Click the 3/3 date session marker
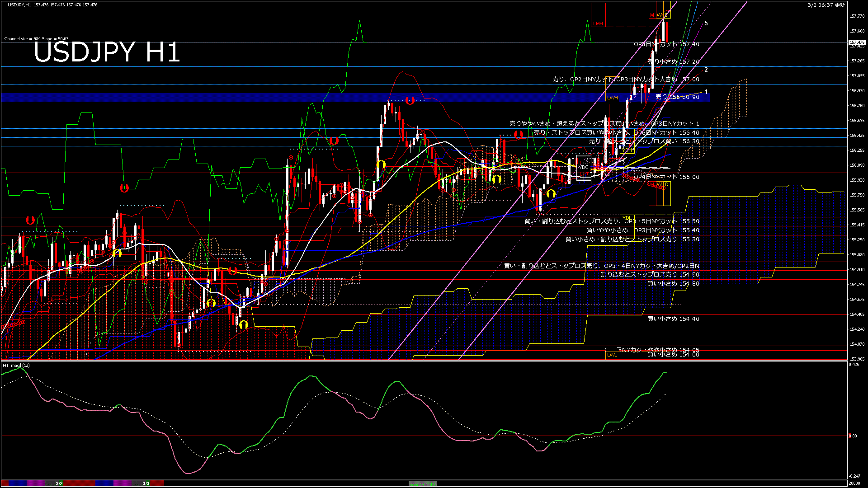 [x=146, y=483]
